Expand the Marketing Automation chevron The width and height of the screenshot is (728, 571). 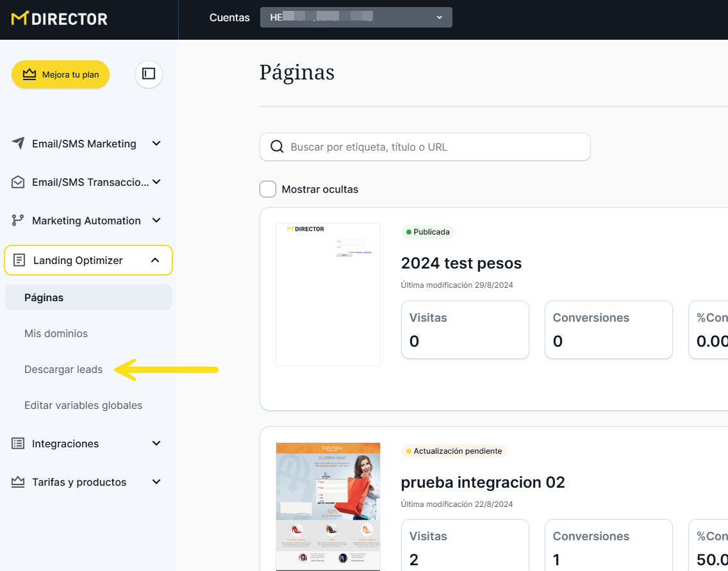coord(156,220)
